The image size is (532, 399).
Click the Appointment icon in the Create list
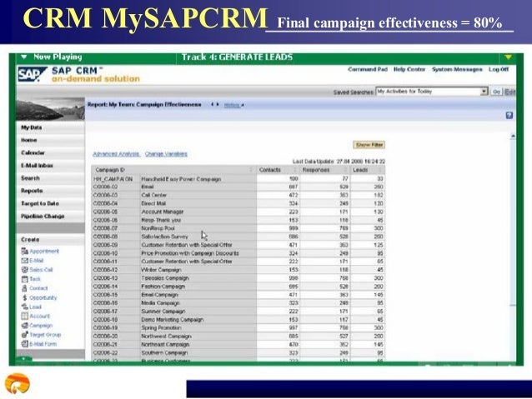click(x=24, y=252)
